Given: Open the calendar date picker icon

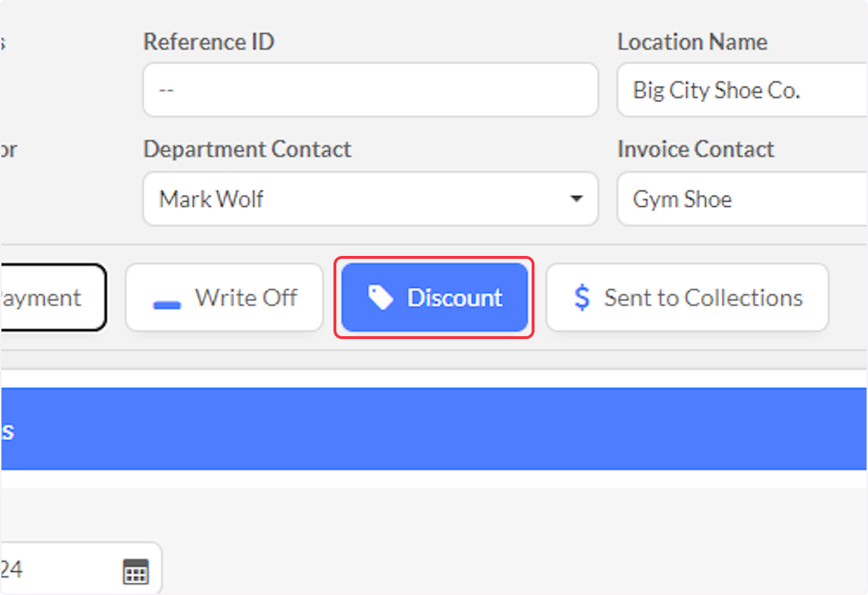Looking at the screenshot, I should coord(135,571).
